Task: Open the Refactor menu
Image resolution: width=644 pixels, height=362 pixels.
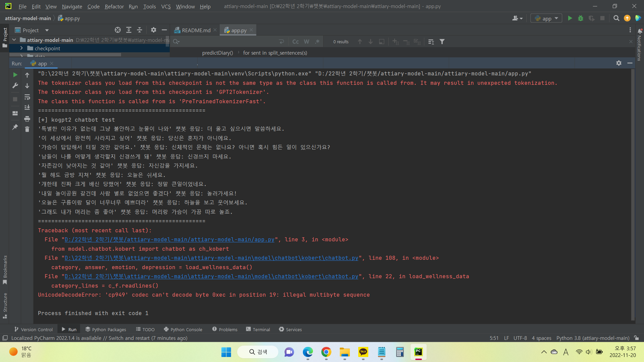Action: click(x=114, y=6)
